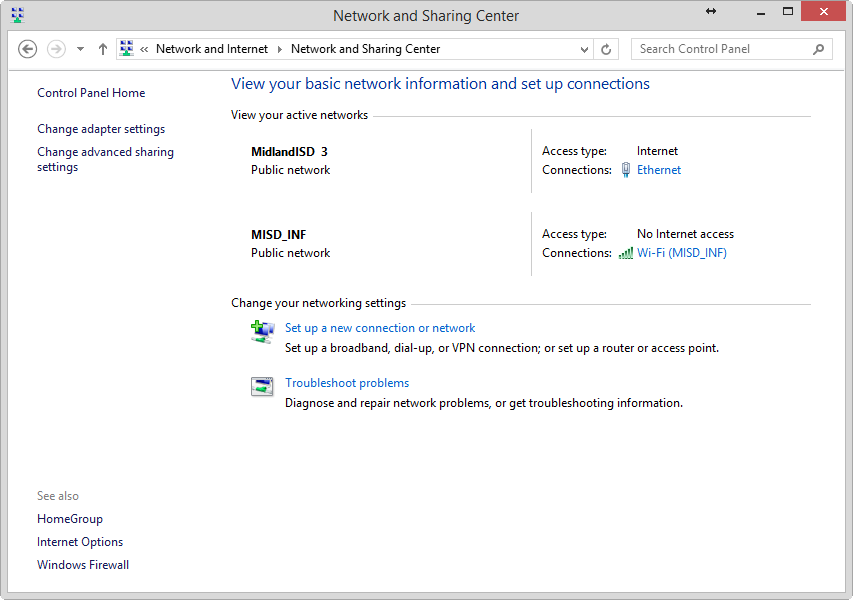The height and width of the screenshot is (600, 853).
Task: Click 'Public network' under MISD_INF
Action: pyautogui.click(x=290, y=253)
